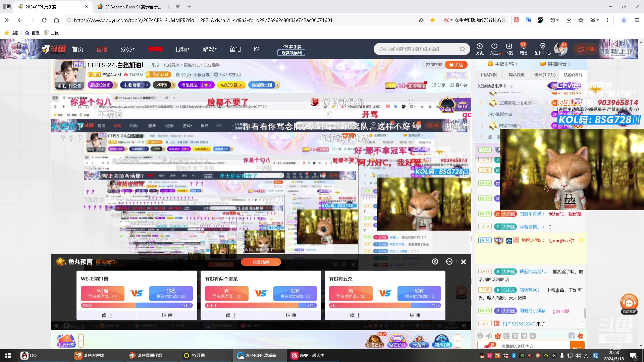644x362 pixels.
Task: Focus the chat input 这里输入聊天内容
Action: [533, 346]
